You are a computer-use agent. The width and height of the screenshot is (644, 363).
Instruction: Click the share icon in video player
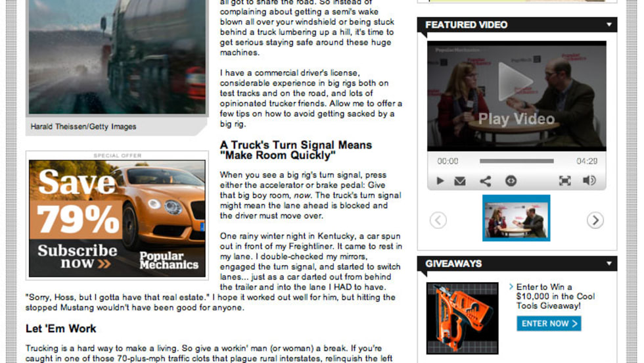point(485,181)
